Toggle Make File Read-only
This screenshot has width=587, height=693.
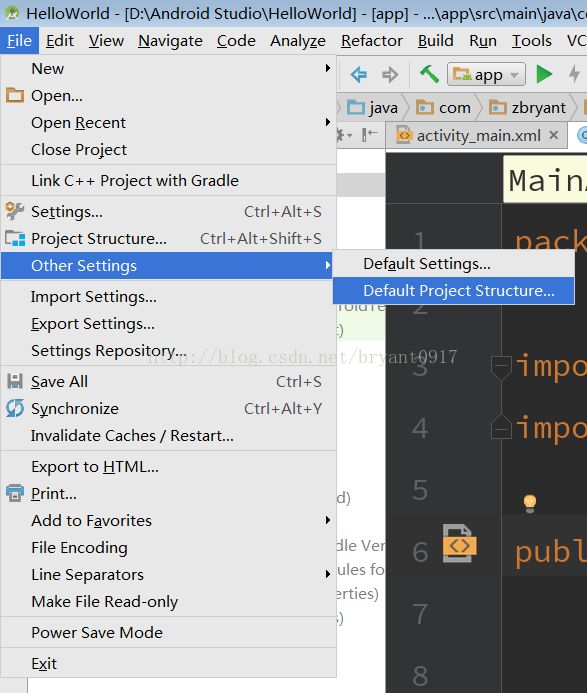coord(168,601)
